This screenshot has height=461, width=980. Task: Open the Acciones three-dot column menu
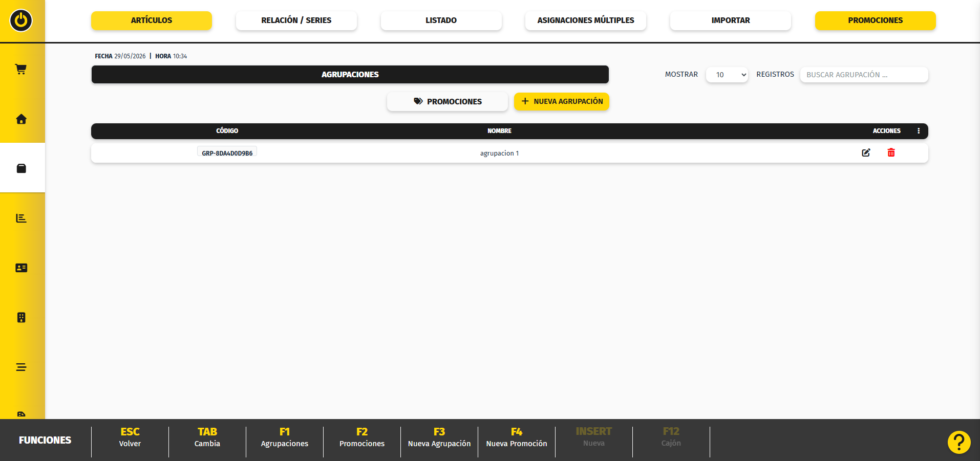click(919, 131)
